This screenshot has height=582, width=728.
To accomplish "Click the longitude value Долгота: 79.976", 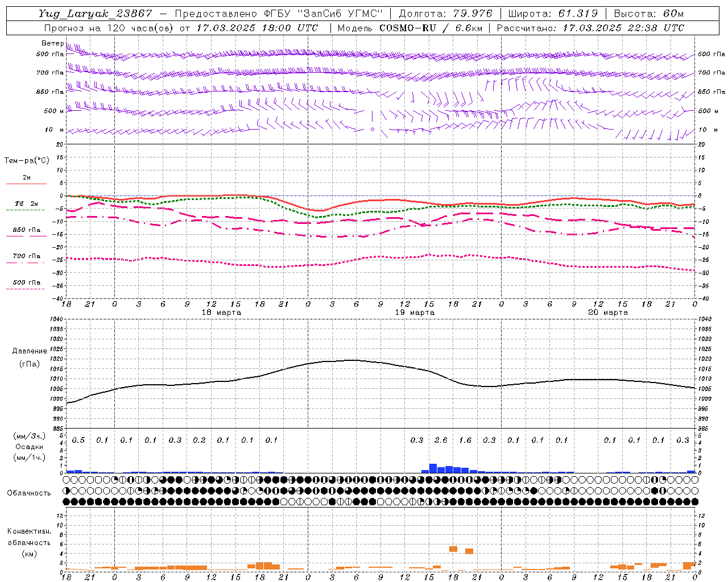I will pyautogui.click(x=445, y=14).
